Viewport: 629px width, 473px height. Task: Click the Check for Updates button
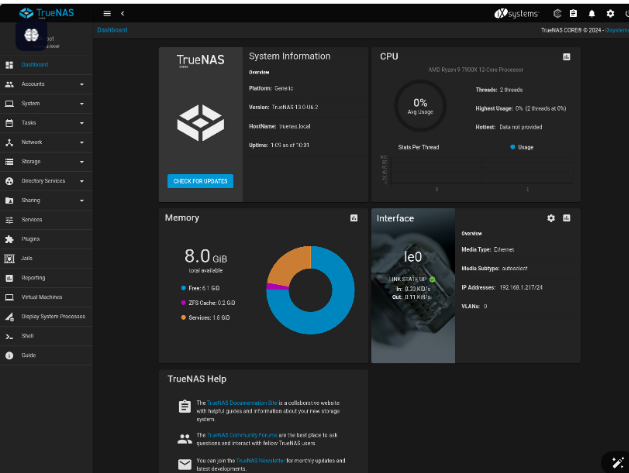[200, 181]
